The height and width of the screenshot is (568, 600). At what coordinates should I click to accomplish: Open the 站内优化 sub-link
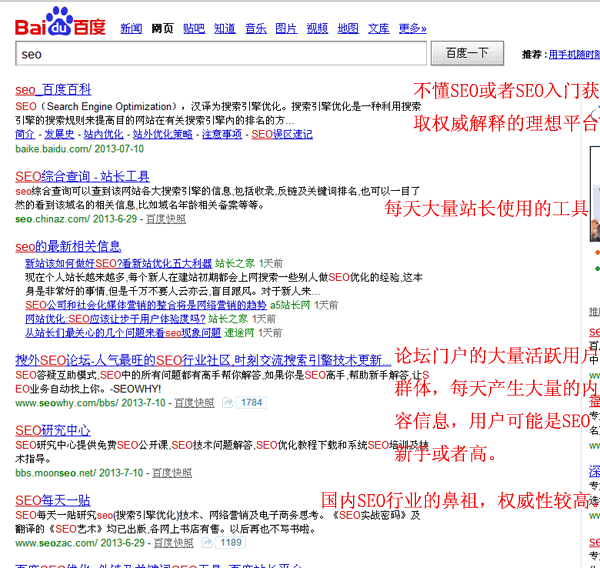104,134
